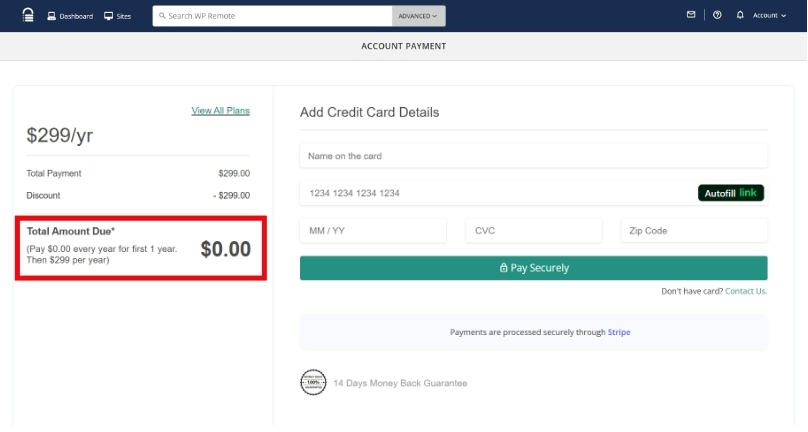Screen dimensions: 808x432
Task: Click the Autofill link button
Action: [x=730, y=193]
